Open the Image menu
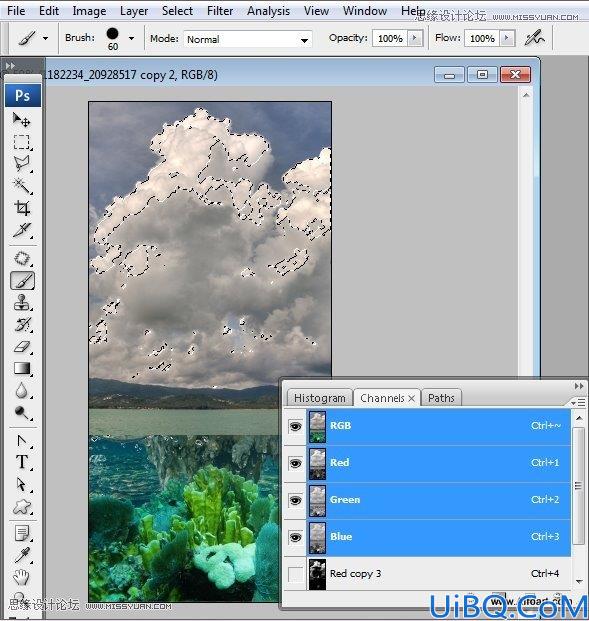The width and height of the screenshot is (589, 621). [89, 11]
